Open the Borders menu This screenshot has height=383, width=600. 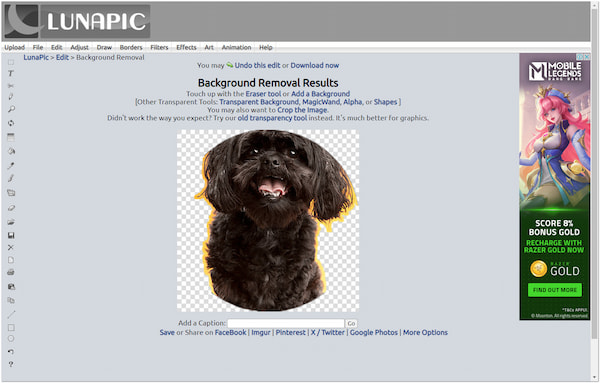point(131,47)
